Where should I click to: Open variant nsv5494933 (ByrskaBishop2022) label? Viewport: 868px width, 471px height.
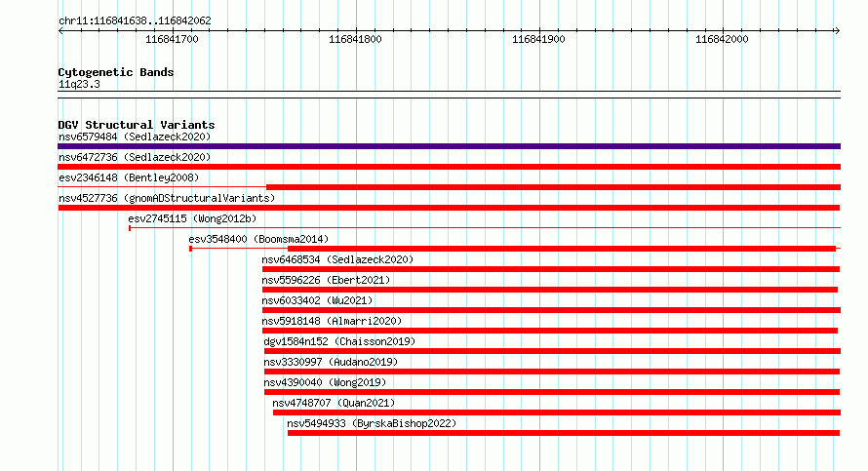[372, 423]
